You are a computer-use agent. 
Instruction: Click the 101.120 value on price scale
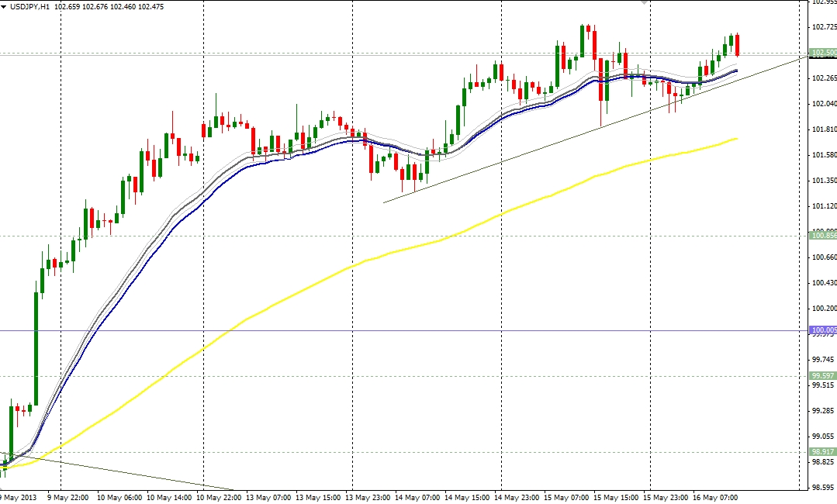click(822, 206)
